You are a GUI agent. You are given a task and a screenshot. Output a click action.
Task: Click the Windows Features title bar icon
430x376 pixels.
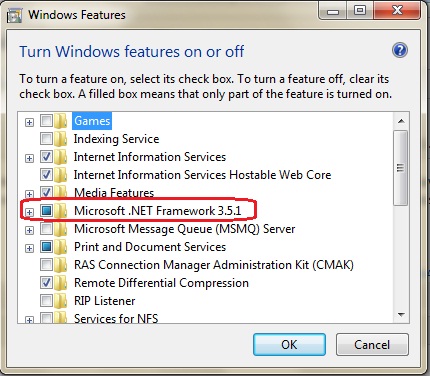point(14,15)
